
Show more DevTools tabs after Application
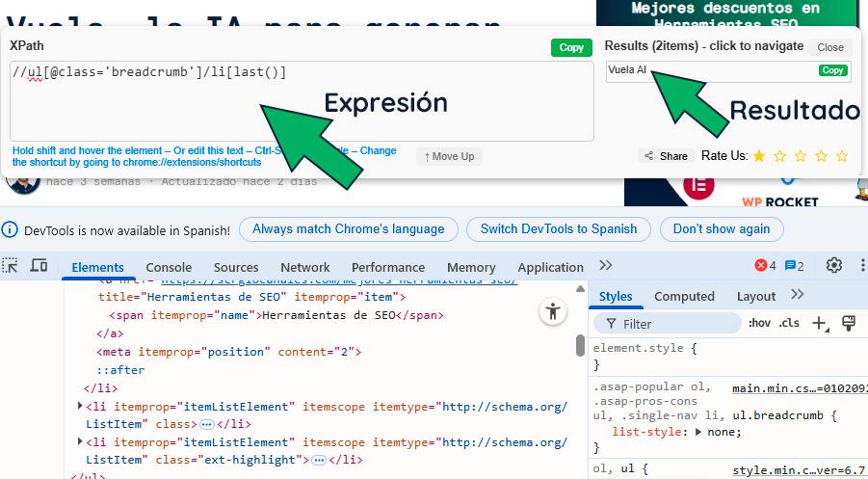605,266
